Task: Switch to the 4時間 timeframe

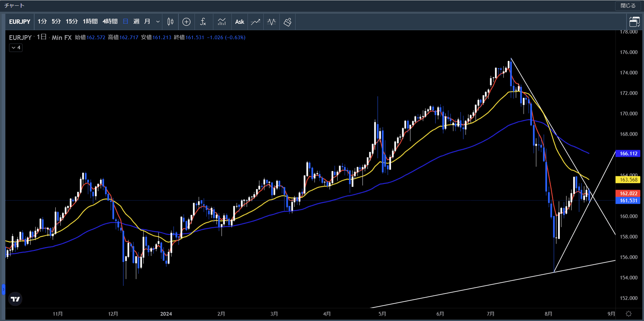Action: (110, 22)
